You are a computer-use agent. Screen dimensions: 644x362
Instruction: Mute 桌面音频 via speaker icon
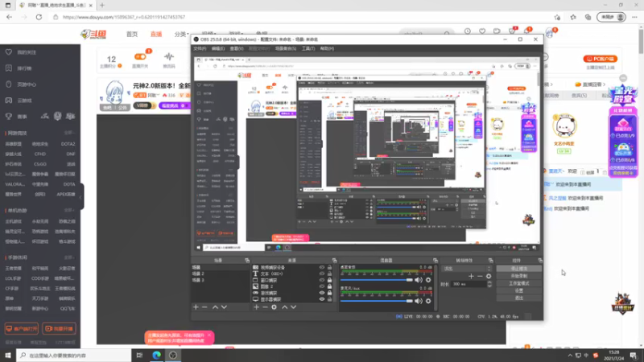tap(418, 280)
